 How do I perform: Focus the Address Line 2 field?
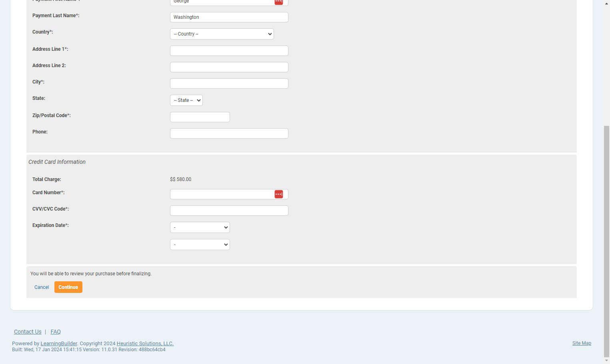tap(229, 67)
